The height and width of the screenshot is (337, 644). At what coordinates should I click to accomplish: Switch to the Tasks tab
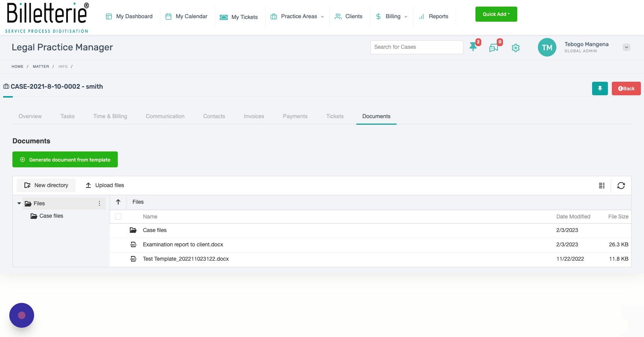pos(67,116)
